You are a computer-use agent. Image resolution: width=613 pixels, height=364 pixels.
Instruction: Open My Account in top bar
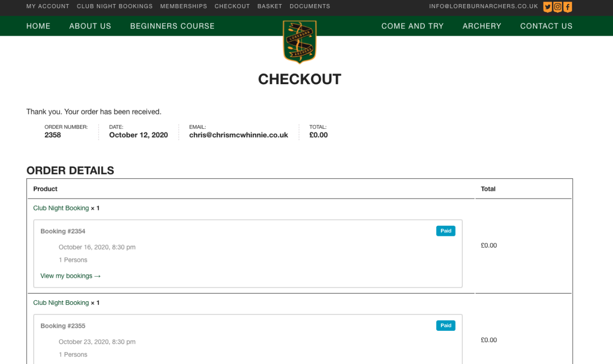(x=48, y=7)
